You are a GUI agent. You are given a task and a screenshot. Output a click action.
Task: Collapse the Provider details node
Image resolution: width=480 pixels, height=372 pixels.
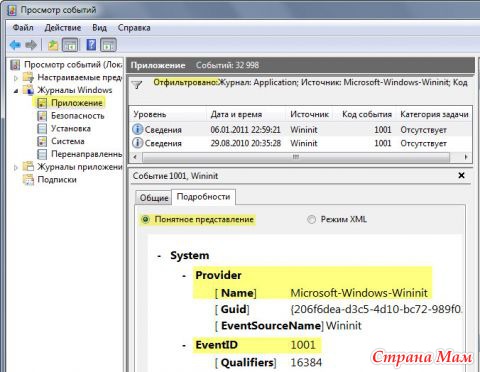click(x=184, y=276)
